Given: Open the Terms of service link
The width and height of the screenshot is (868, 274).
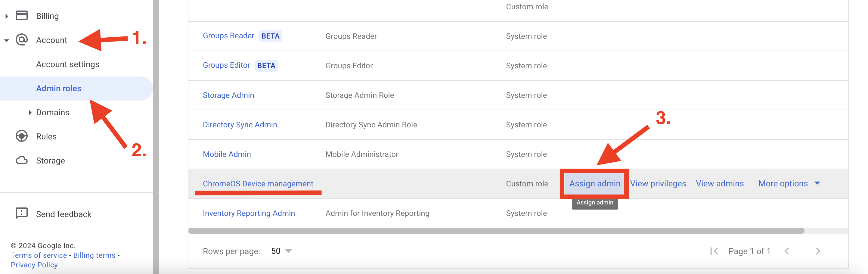Looking at the screenshot, I should coord(39,255).
